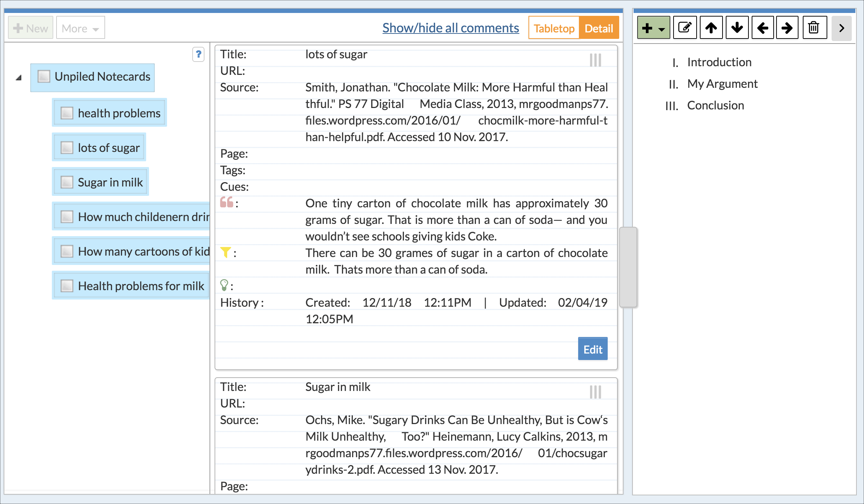The width and height of the screenshot is (864, 504).
Task: Check the health problems notecard checkbox
Action: coord(67,113)
